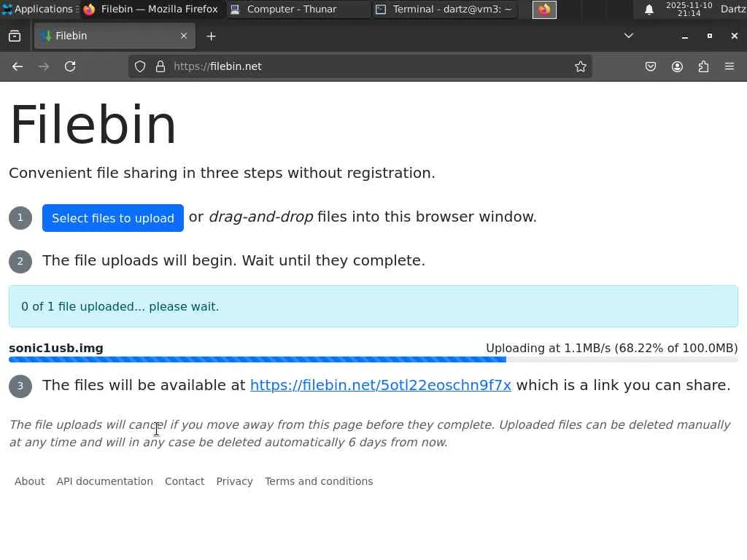The width and height of the screenshot is (747, 560).
Task: Click the upload speed status text
Action: pos(612,348)
